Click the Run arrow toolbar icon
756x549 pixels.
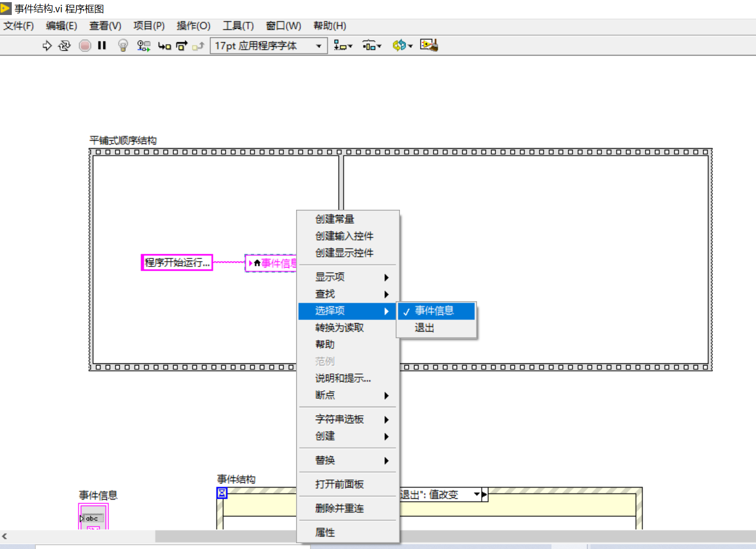pyautogui.click(x=47, y=46)
